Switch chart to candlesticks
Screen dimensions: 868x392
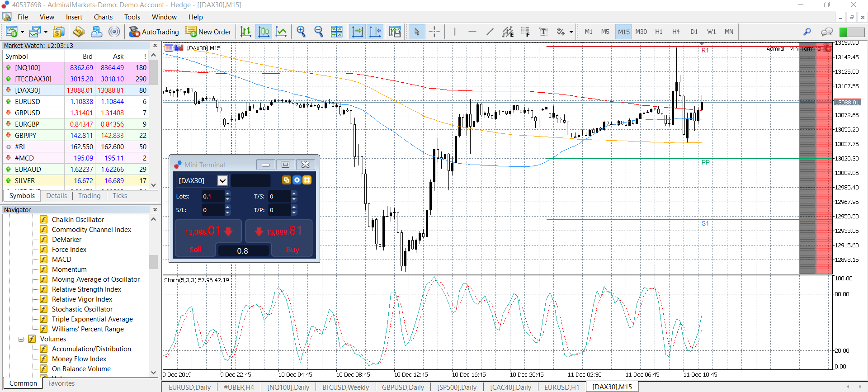tap(264, 32)
